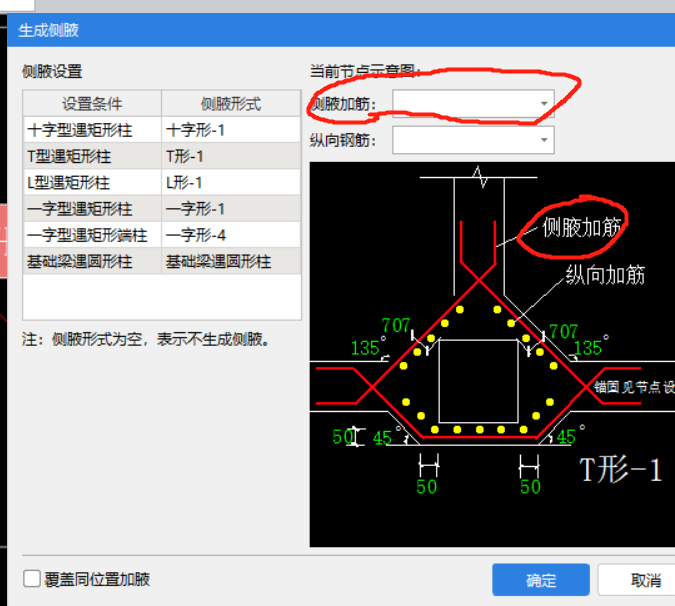The height and width of the screenshot is (606, 675).
Task: Click the left 707 dimension value
Action: click(x=396, y=325)
